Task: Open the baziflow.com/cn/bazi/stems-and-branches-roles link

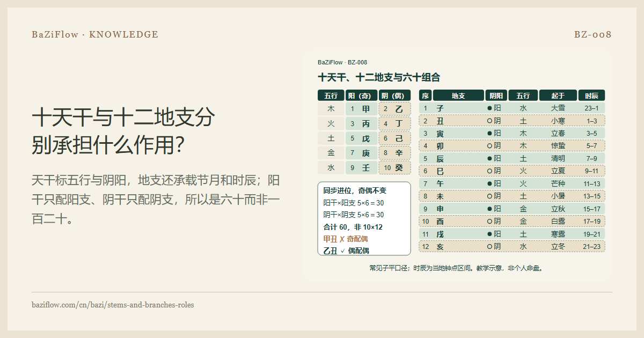Action: [x=113, y=305]
